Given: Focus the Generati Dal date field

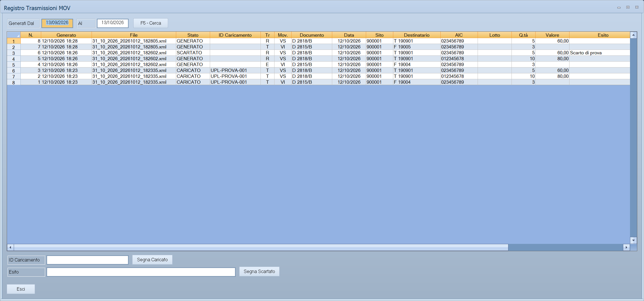Looking at the screenshot, I should tap(57, 23).
